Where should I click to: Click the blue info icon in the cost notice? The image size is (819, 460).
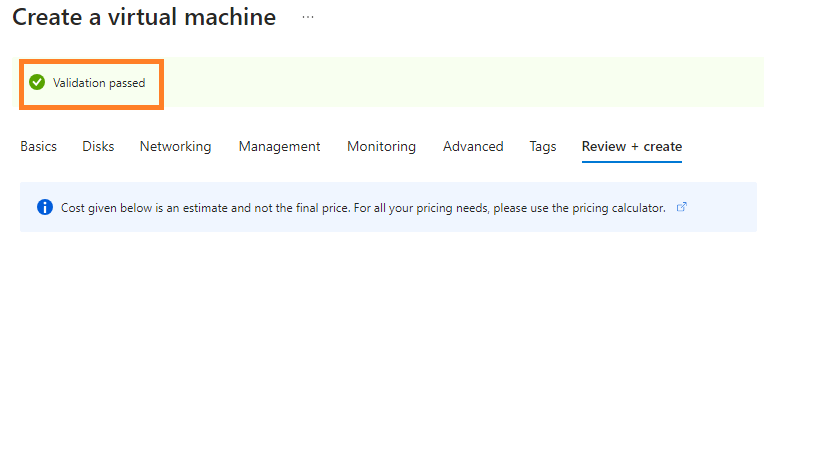point(45,207)
